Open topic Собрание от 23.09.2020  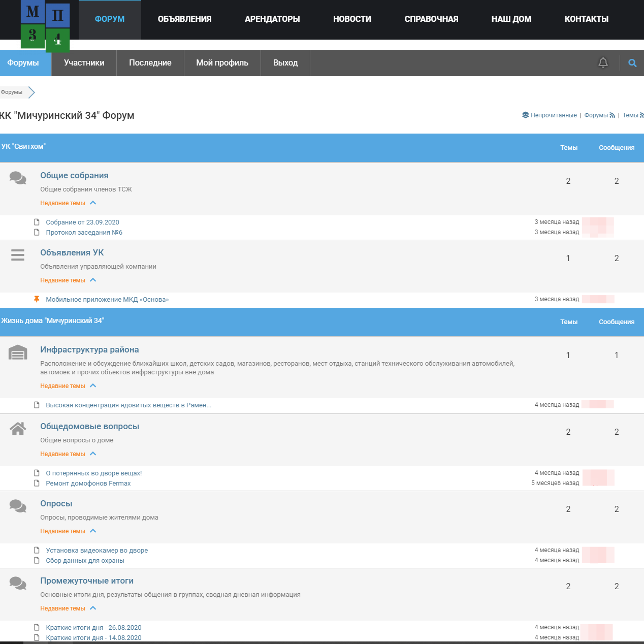click(82, 222)
